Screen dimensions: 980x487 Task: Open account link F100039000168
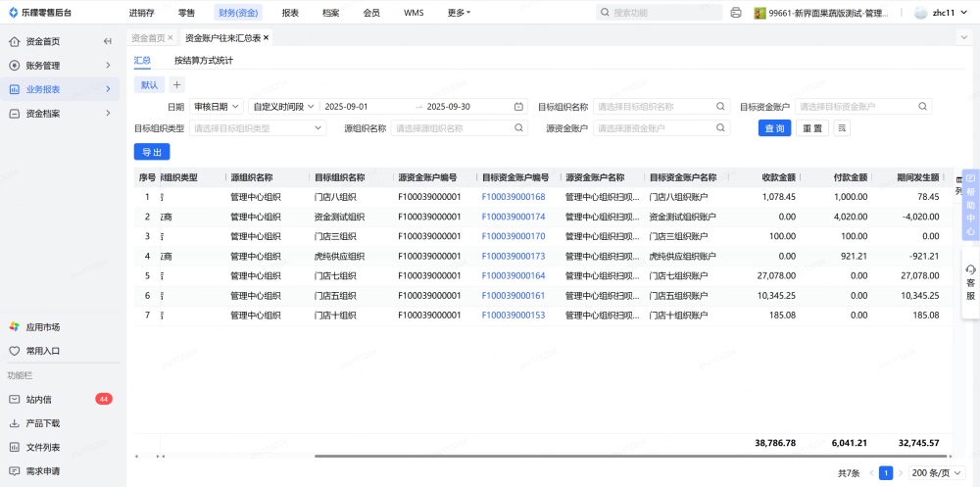tap(514, 196)
